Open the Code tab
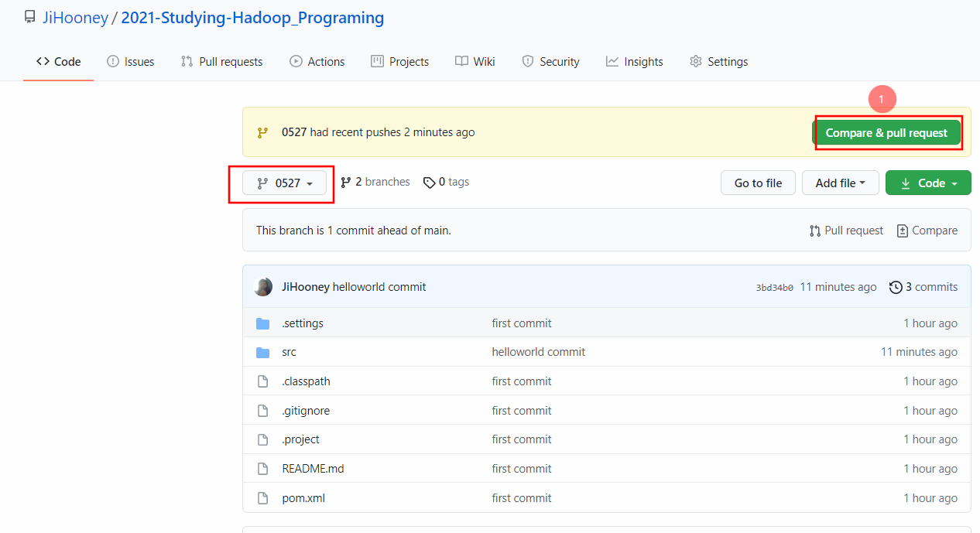This screenshot has width=980, height=533. [58, 62]
